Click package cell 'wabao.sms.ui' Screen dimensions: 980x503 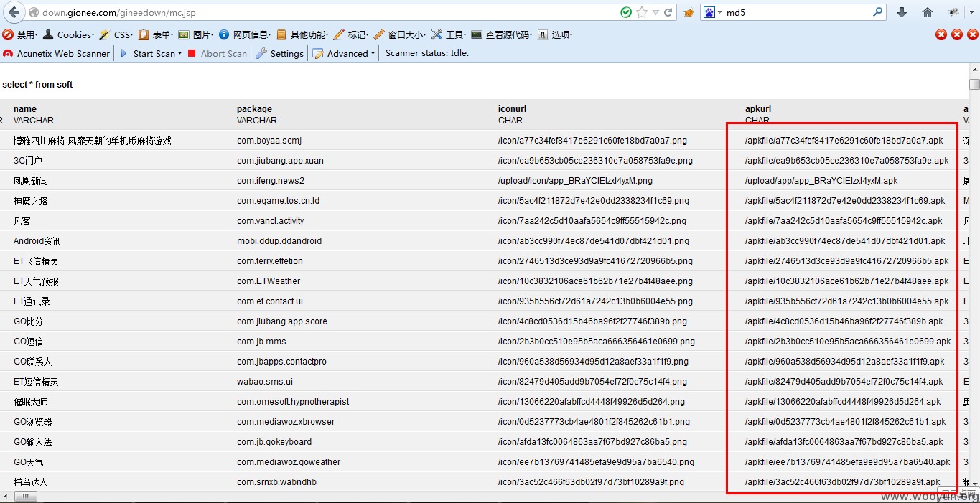pyautogui.click(x=265, y=382)
